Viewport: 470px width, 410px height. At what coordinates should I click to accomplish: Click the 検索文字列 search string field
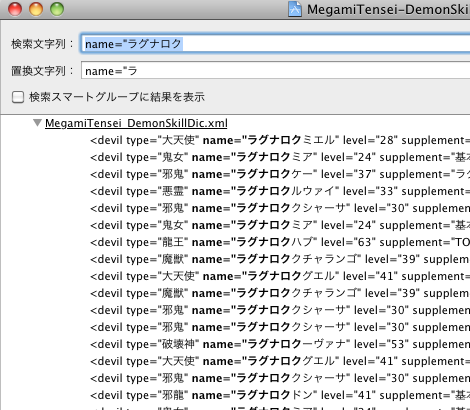click(275, 43)
